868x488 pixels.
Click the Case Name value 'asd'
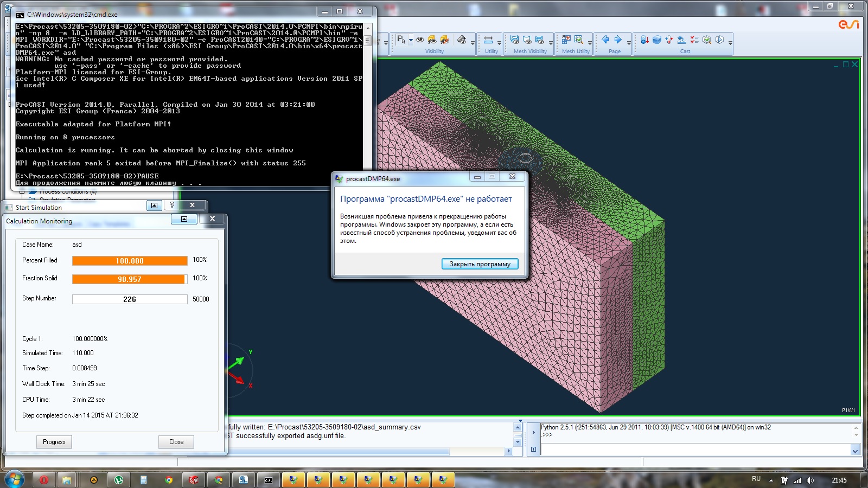pos(77,245)
